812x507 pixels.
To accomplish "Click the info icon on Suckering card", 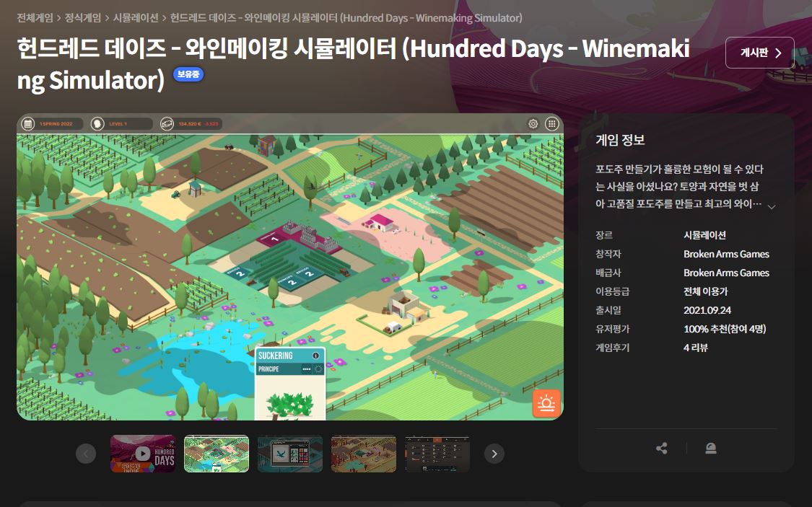I will tap(316, 356).
